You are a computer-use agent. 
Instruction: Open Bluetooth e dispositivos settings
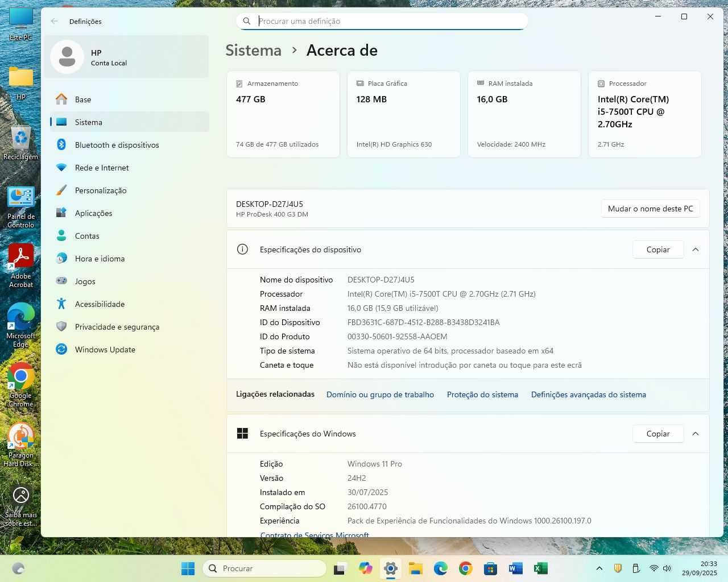point(130,145)
